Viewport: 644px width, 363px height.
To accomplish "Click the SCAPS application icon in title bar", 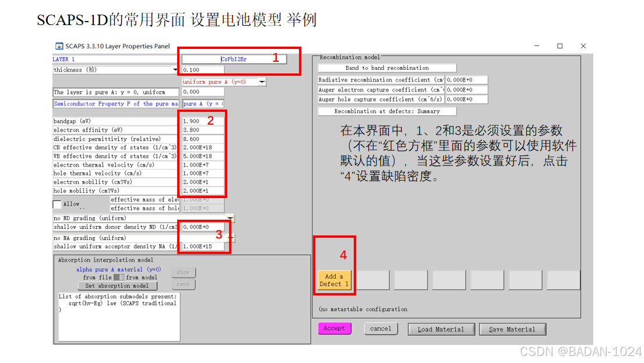I will pos(59,46).
